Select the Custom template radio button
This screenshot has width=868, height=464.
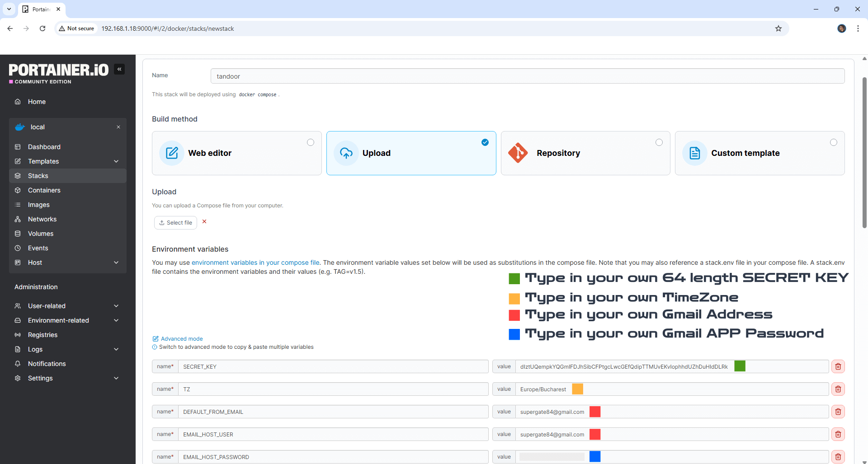pos(833,142)
